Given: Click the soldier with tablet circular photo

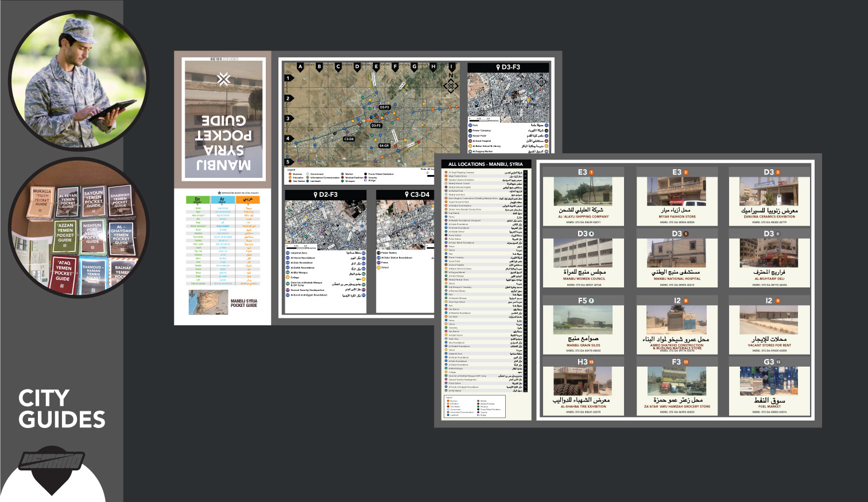Looking at the screenshot, I should click(79, 80).
